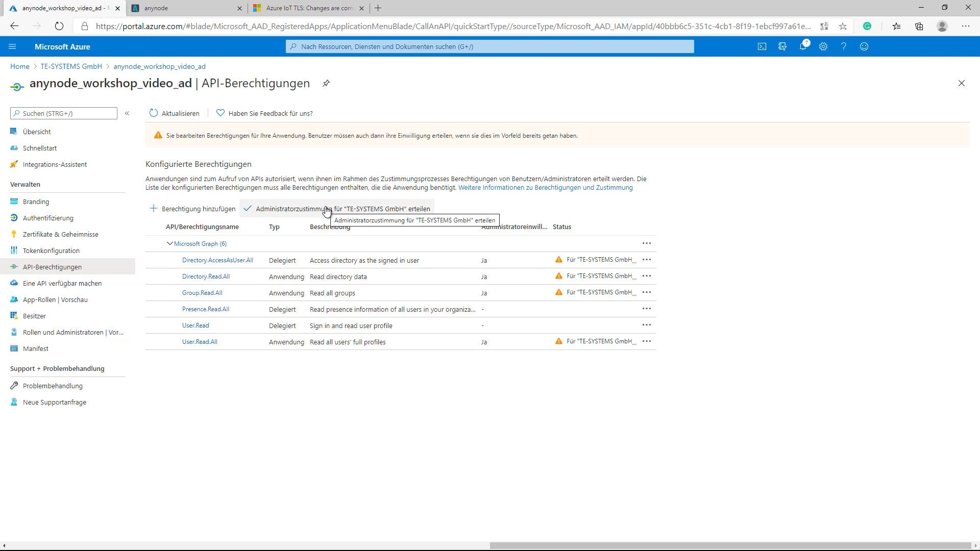Collapse the Microsoft Graph (6) group
Screen dimensions: 980x551
tap(170, 244)
